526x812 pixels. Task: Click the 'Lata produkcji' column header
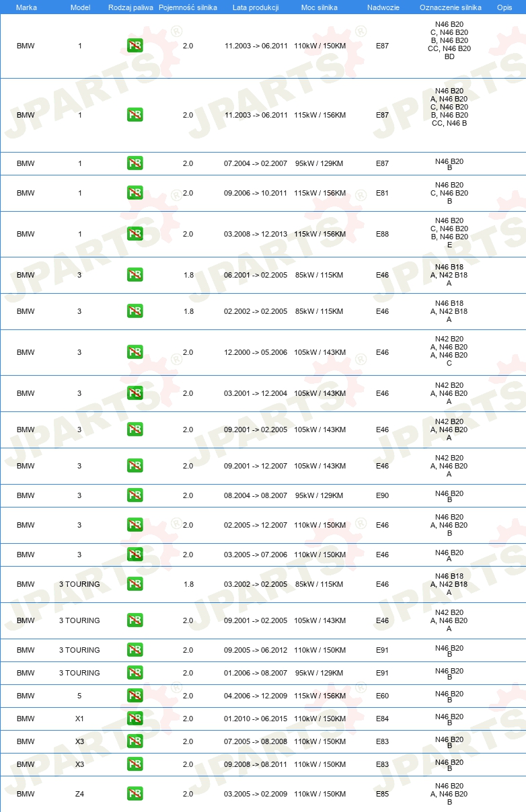pos(256,7)
